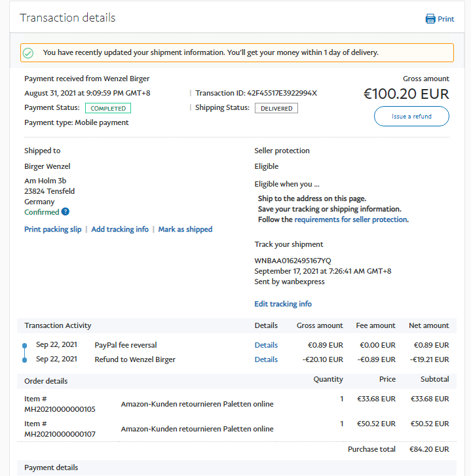Select the Add tracking info link
Image resolution: width=471 pixels, height=476 pixels.
click(120, 229)
